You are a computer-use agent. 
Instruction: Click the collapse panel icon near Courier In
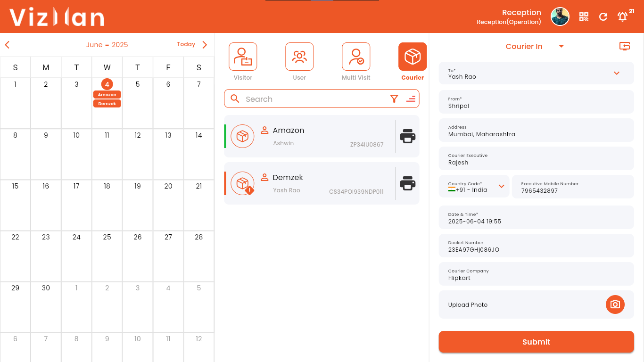click(624, 46)
